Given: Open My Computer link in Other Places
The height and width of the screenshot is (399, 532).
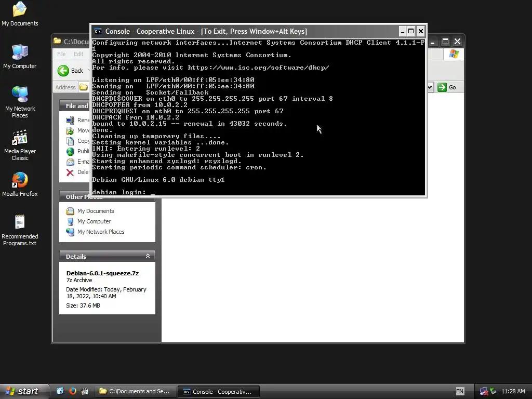Looking at the screenshot, I should (94, 221).
